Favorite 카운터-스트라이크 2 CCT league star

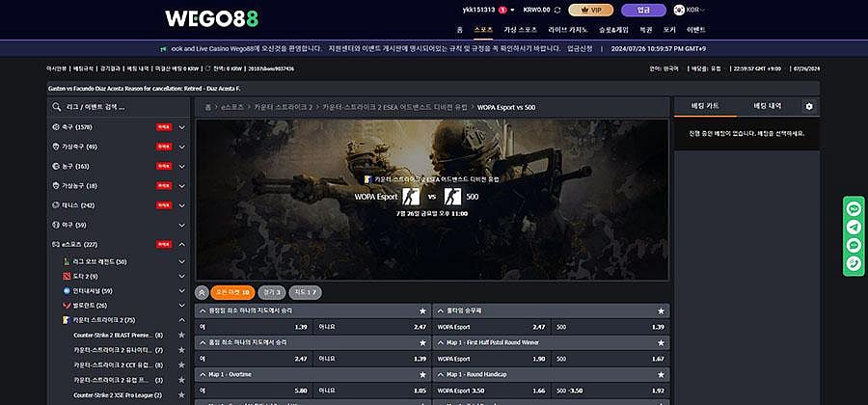coord(181,365)
